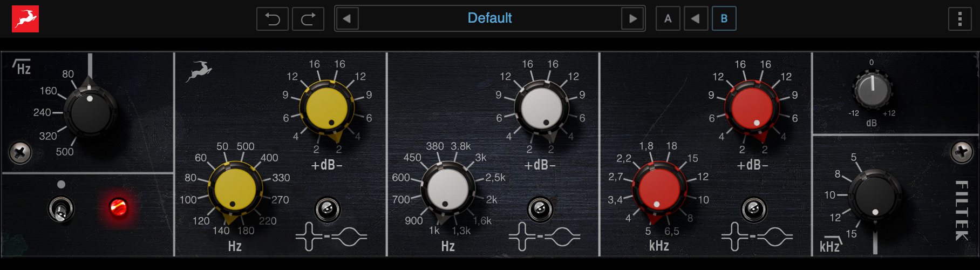Viewport: 980px width, 270px height.
Task: Select preset slot B
Action: (724, 19)
